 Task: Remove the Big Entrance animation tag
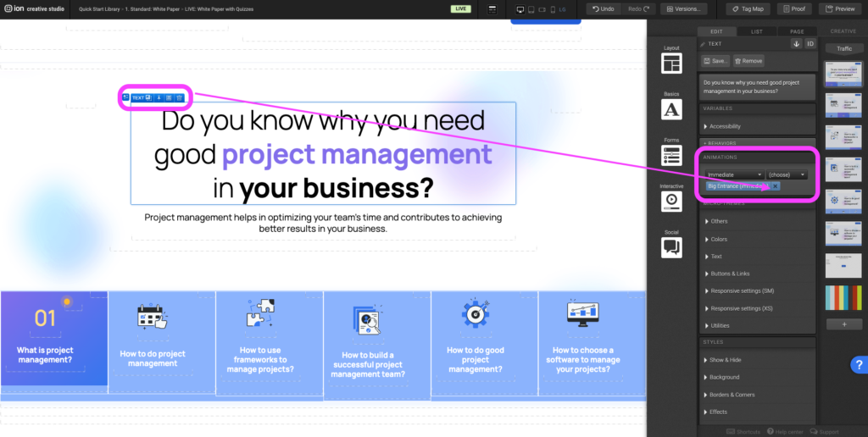click(775, 185)
